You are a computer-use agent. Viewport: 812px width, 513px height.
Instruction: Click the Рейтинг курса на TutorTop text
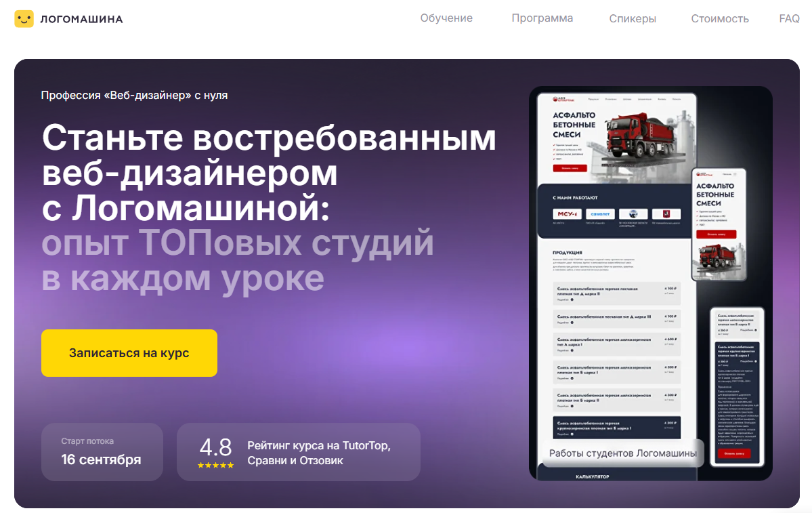pos(319,446)
